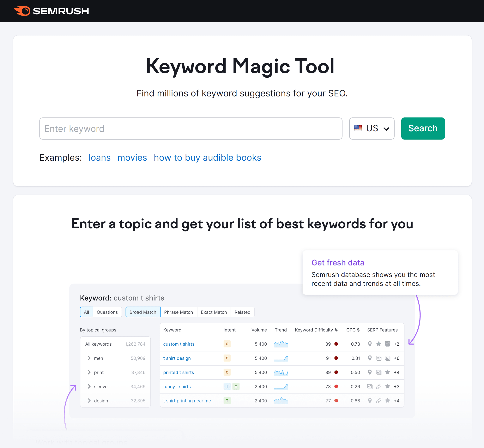Click the trend sparkline for custom t shirts

click(281, 344)
